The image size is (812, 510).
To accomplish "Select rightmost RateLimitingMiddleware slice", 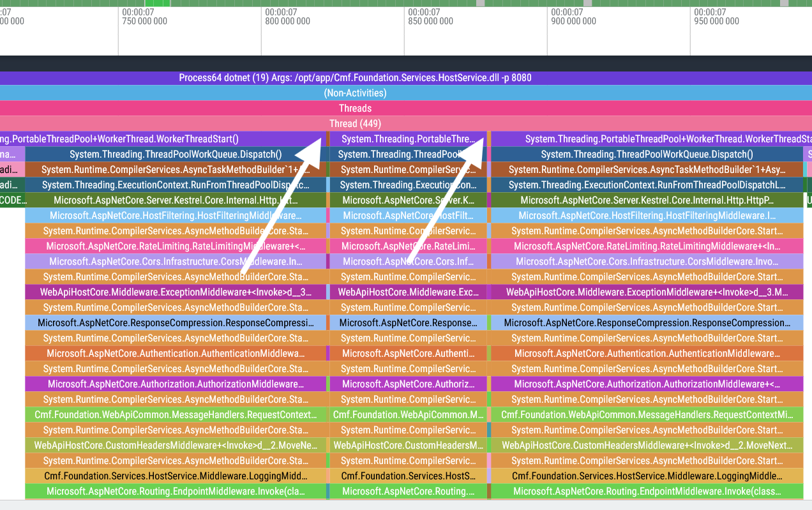I will point(647,246).
